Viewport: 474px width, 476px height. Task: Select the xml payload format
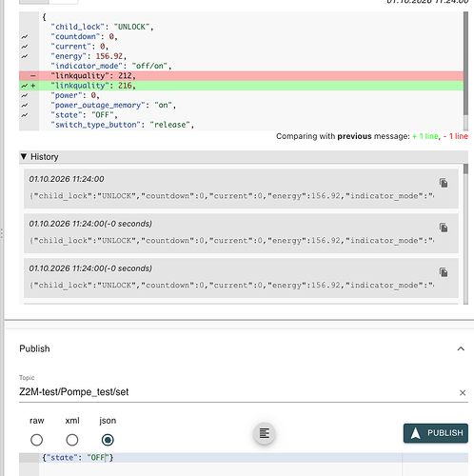72,440
